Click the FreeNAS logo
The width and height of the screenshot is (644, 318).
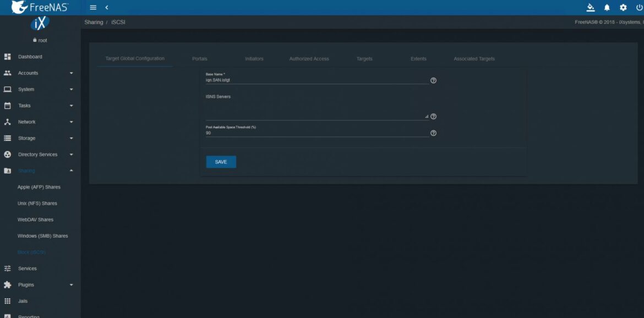click(40, 7)
